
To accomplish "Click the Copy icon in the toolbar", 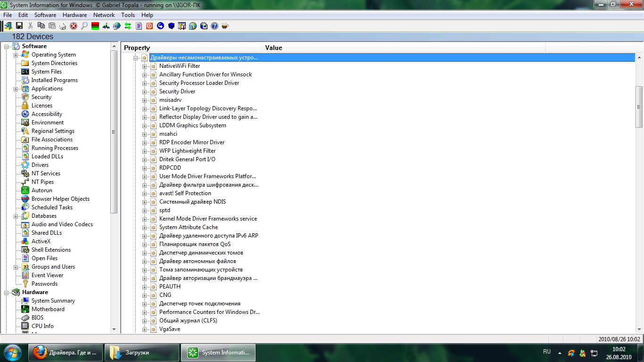I will click(41, 26).
